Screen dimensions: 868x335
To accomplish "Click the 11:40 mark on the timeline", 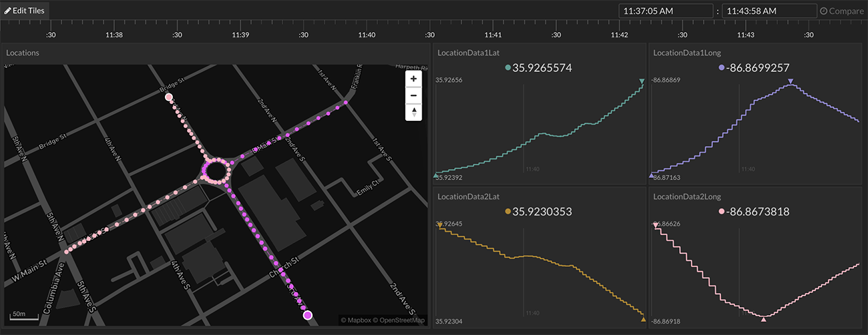I will (x=367, y=35).
